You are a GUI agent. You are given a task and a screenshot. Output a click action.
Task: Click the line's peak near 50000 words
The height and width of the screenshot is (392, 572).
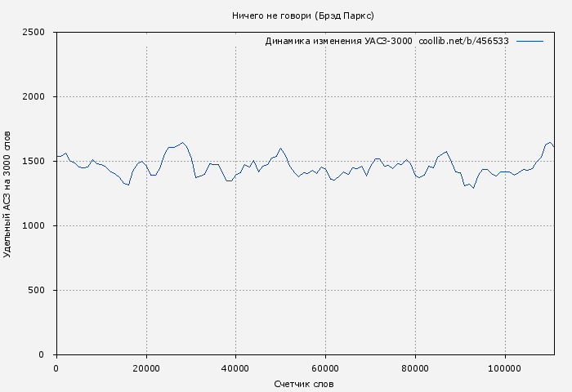[281, 149]
